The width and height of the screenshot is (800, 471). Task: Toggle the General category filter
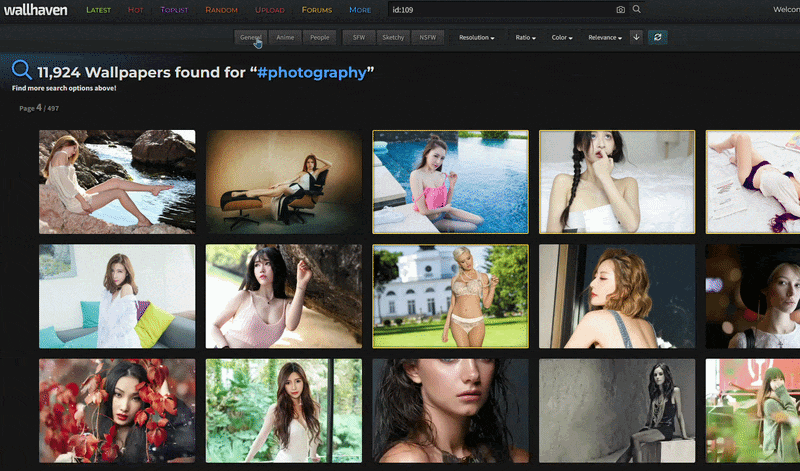tap(251, 37)
